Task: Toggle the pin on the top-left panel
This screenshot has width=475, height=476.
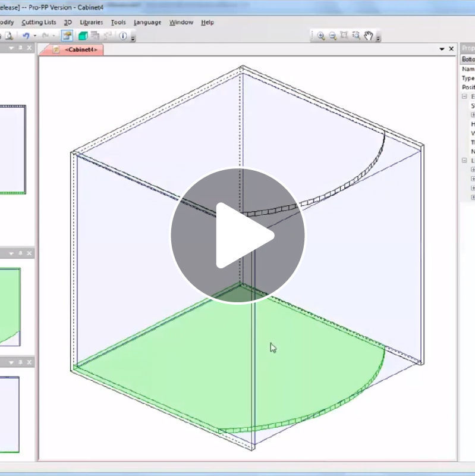Action: (20, 48)
